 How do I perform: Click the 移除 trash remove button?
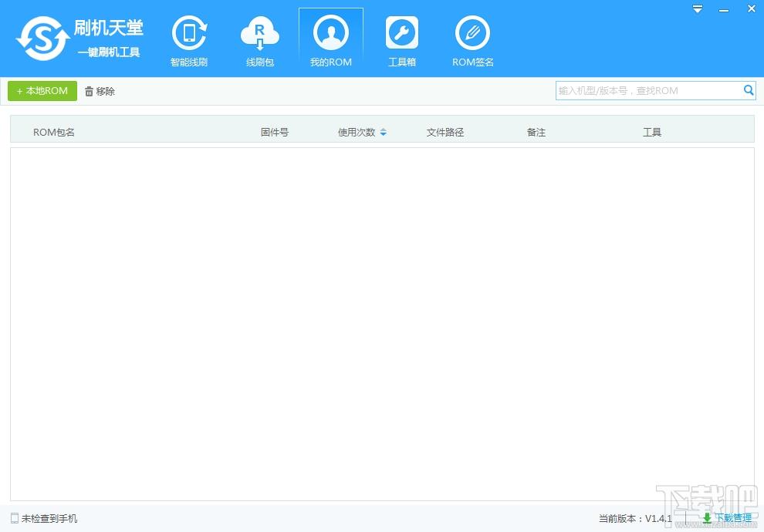coord(100,91)
